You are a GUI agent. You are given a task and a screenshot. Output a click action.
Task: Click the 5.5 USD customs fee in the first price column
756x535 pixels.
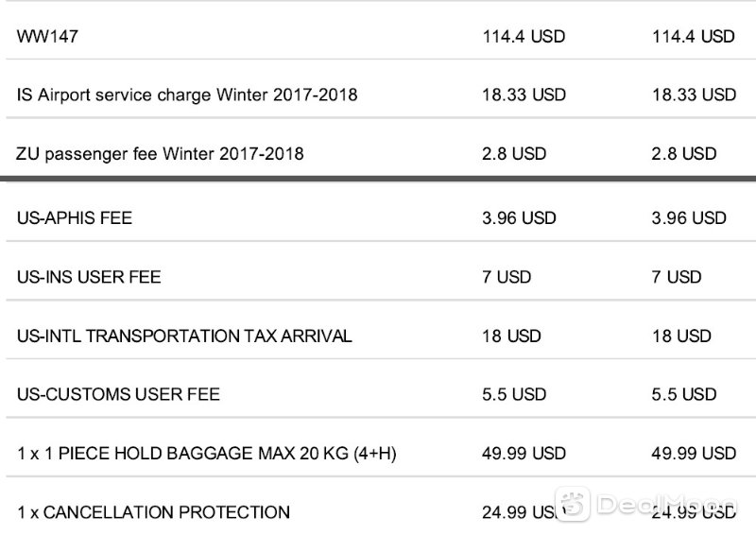[x=514, y=394]
